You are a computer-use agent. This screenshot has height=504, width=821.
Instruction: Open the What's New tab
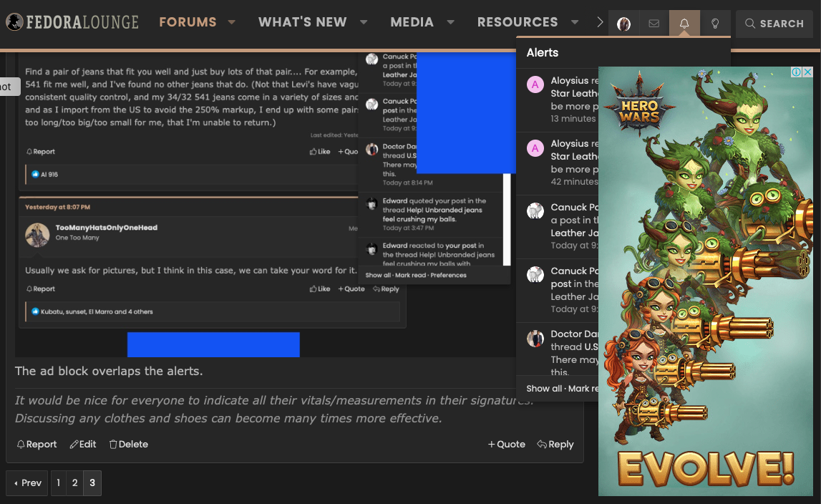click(x=303, y=22)
